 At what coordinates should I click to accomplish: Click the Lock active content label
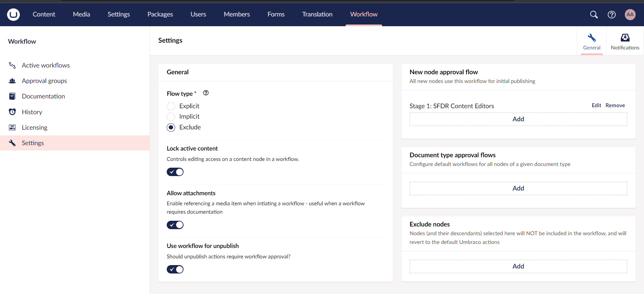click(x=192, y=148)
